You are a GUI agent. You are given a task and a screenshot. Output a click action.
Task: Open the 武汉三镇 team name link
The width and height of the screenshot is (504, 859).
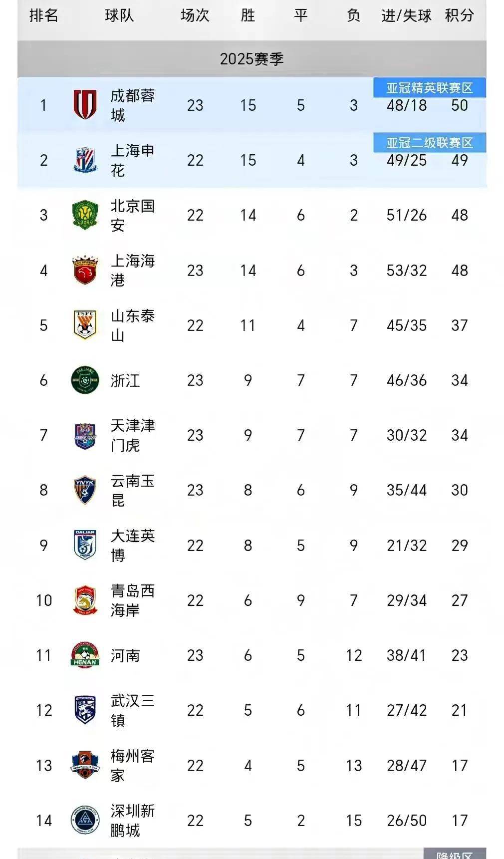[132, 710]
